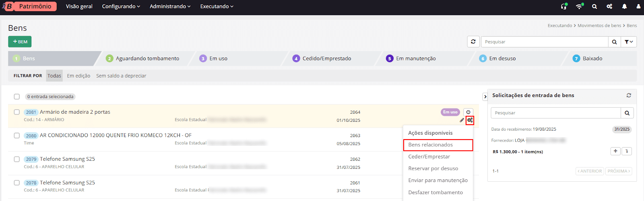Choose Bens relacionados from the actions menu
Viewport: 644px width, 201px height.
[x=438, y=145]
